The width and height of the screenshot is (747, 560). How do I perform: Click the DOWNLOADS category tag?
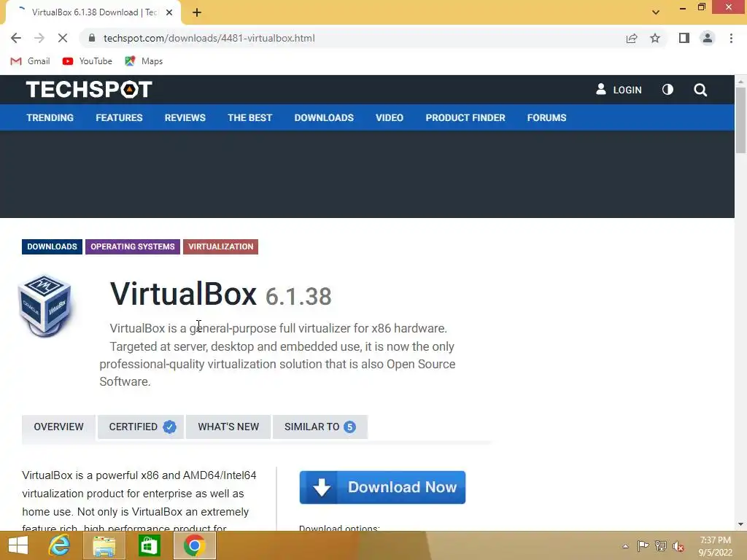52,246
